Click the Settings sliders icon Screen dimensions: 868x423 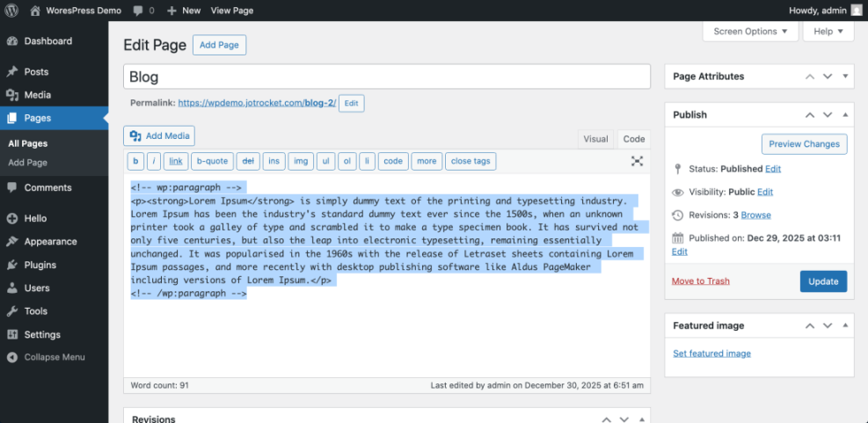coord(12,334)
